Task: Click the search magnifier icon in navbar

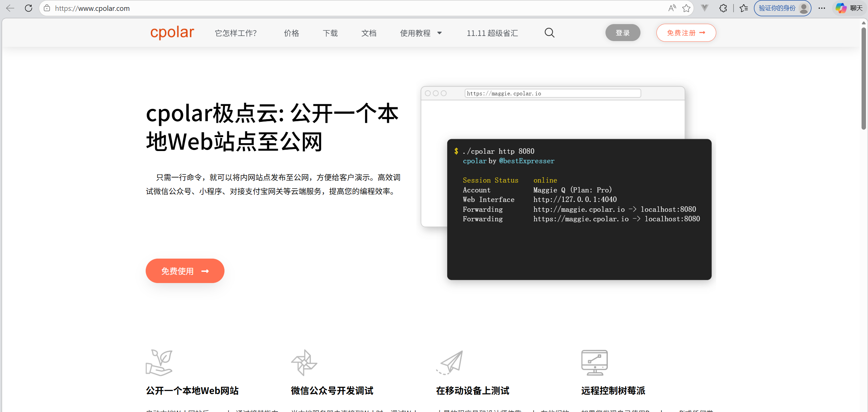Action: pos(549,33)
